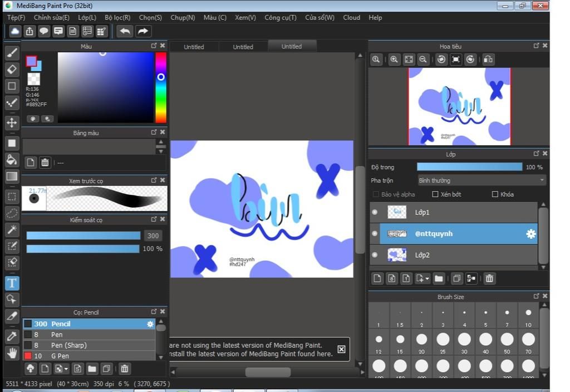Image resolution: width=570 pixels, height=392 pixels.
Task: Create a new layer
Action: 377,278
